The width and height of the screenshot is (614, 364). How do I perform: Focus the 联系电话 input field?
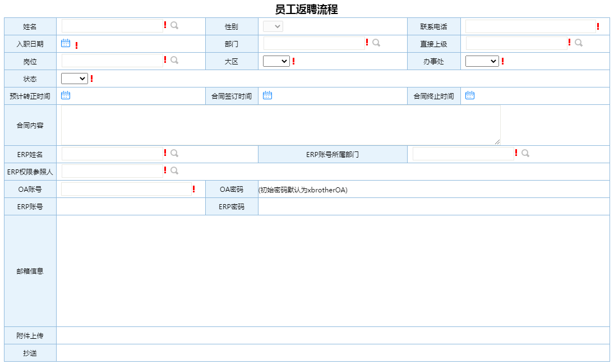point(530,26)
